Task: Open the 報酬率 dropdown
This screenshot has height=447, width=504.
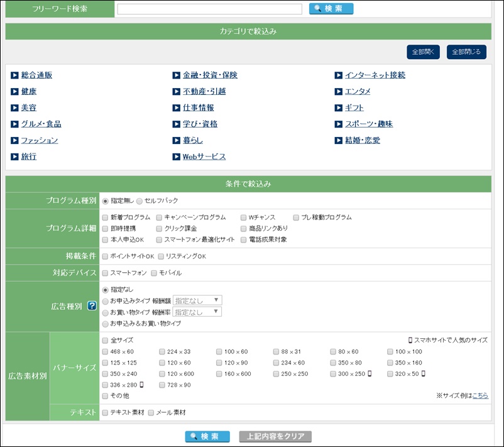Action: pos(197,312)
